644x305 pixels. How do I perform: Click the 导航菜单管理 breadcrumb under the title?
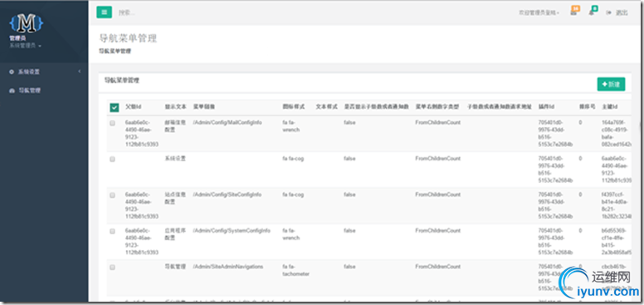pyautogui.click(x=115, y=52)
